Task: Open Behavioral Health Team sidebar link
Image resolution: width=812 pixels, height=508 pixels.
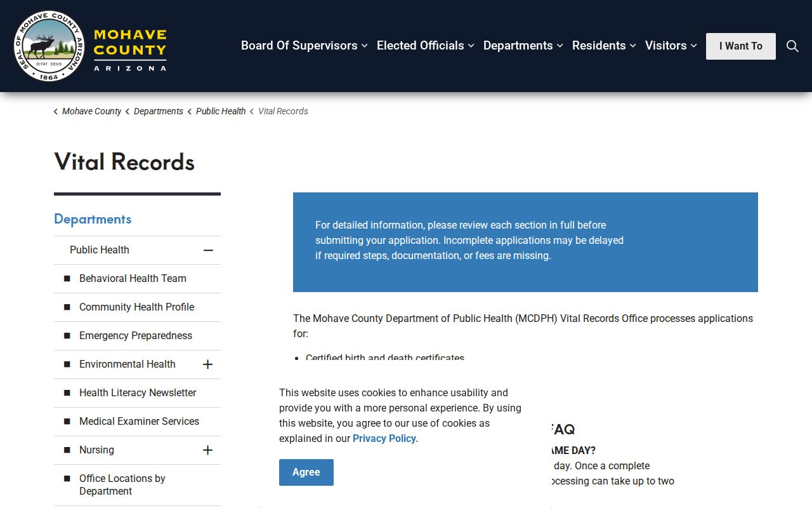Action: (x=133, y=278)
